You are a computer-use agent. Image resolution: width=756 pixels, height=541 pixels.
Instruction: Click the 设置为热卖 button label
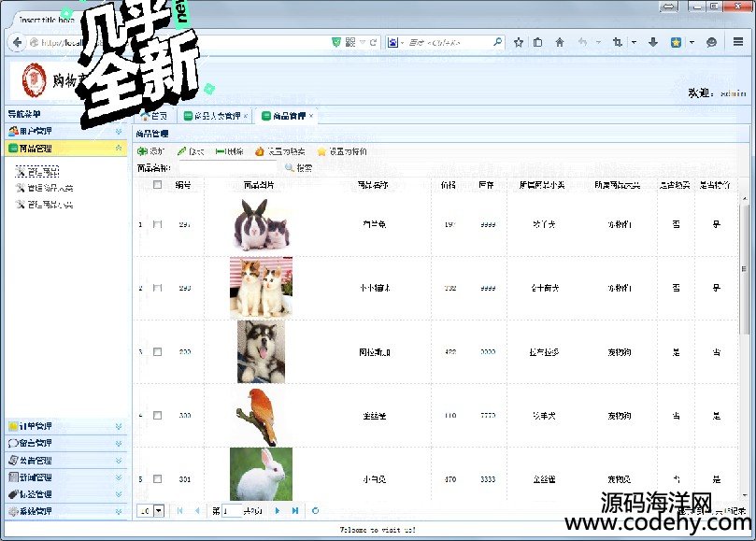tap(286, 151)
